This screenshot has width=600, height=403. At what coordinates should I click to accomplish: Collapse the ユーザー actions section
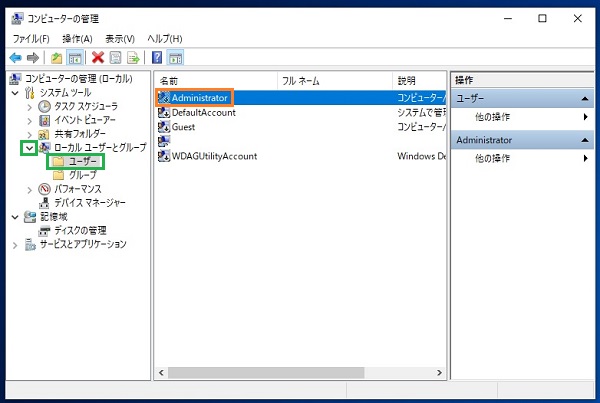pyautogui.click(x=584, y=99)
